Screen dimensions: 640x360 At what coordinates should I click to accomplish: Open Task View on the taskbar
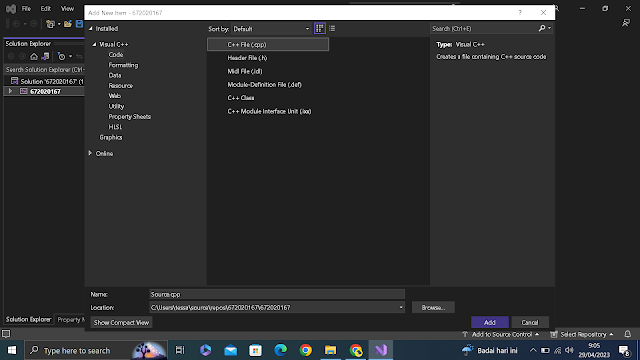(x=180, y=350)
